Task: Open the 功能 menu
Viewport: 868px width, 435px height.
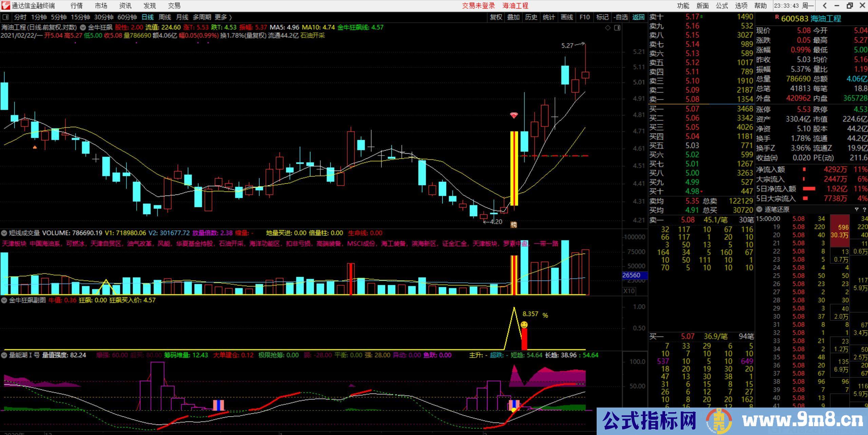Action: tap(683, 6)
